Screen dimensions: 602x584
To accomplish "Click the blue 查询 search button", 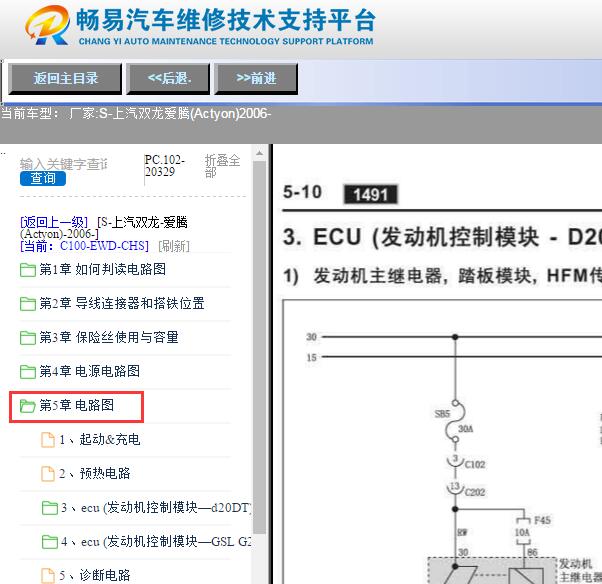I will click(x=43, y=178).
